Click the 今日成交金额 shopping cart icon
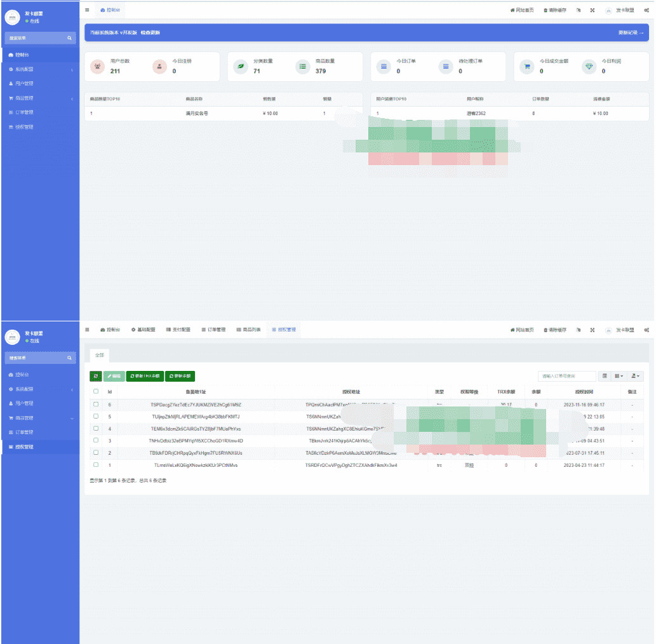This screenshot has height=644, width=656. [526, 66]
